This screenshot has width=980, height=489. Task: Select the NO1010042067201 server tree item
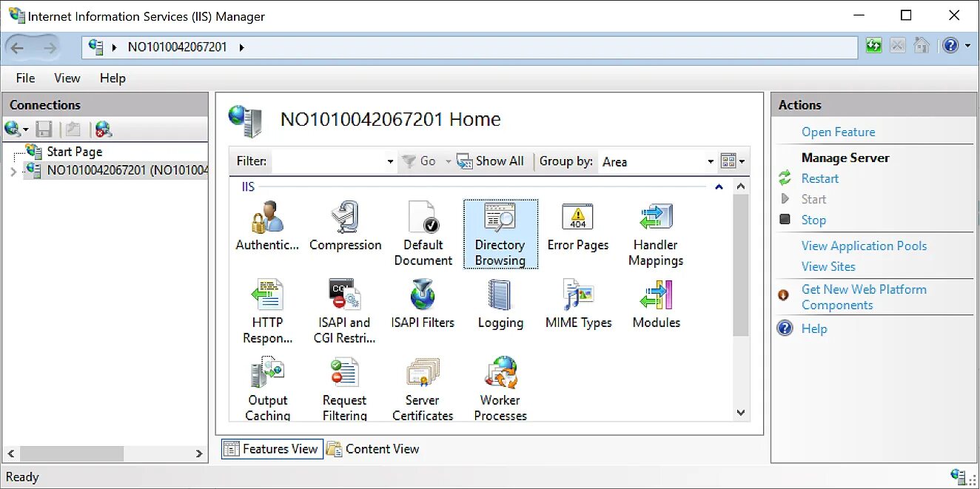[127, 171]
